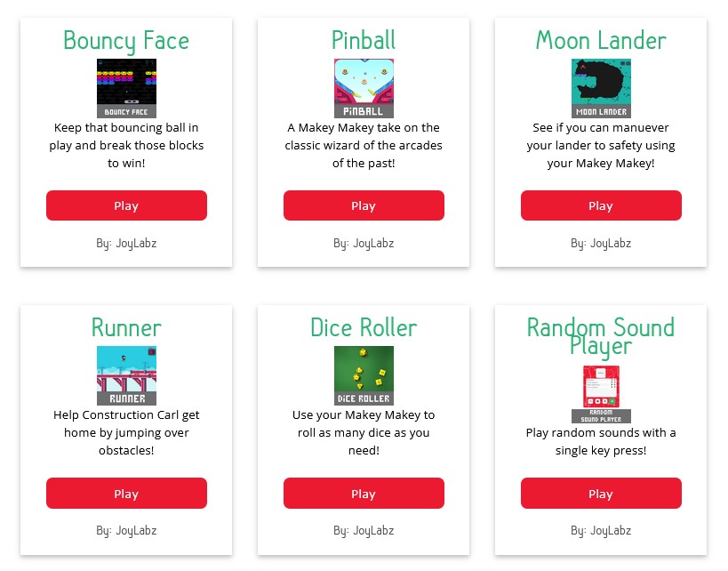Click the Dice Roller heading
The image size is (728, 571).
click(x=364, y=328)
